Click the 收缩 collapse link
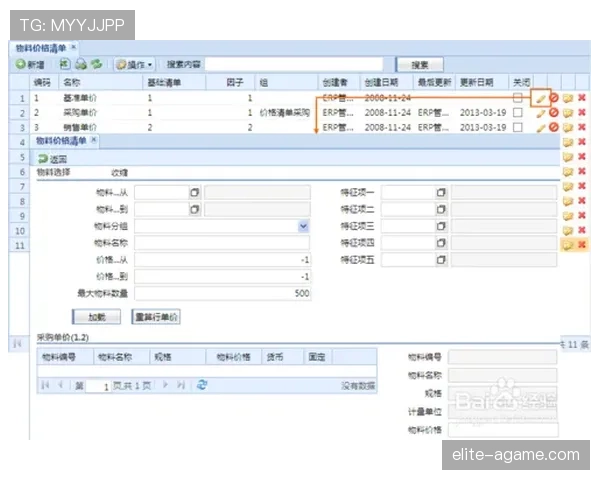Image resolution: width=600 pixels, height=480 pixels. (120, 173)
